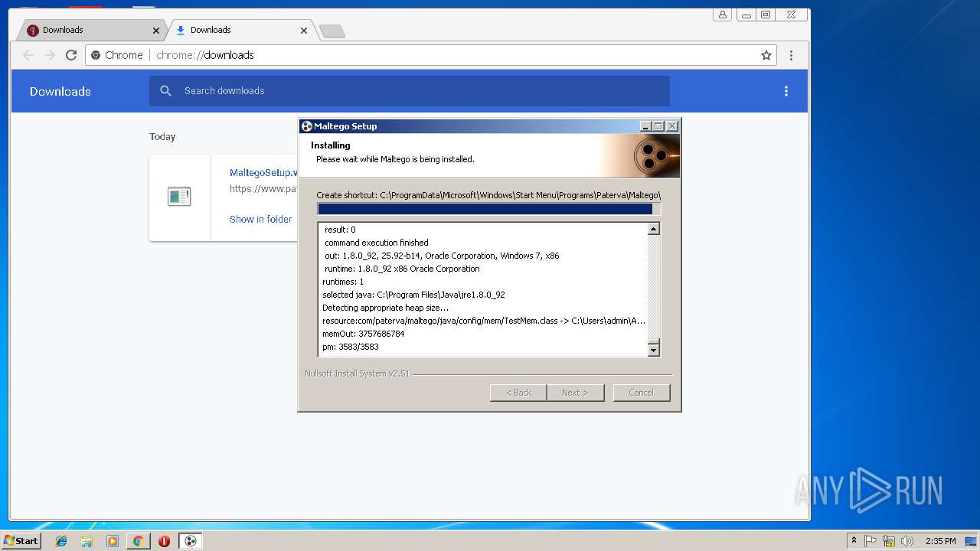This screenshot has height=551, width=980.
Task: Select 'result: 0' log line
Action: [x=340, y=230]
